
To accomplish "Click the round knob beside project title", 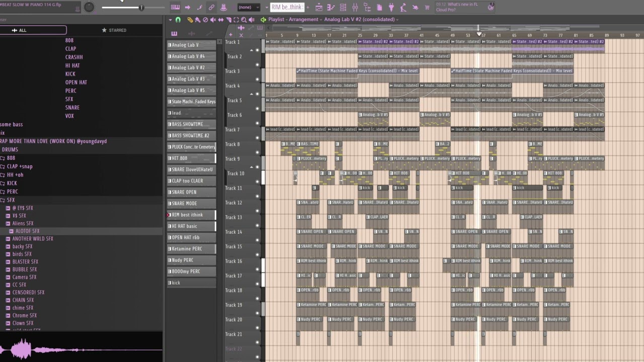I will (89, 7).
